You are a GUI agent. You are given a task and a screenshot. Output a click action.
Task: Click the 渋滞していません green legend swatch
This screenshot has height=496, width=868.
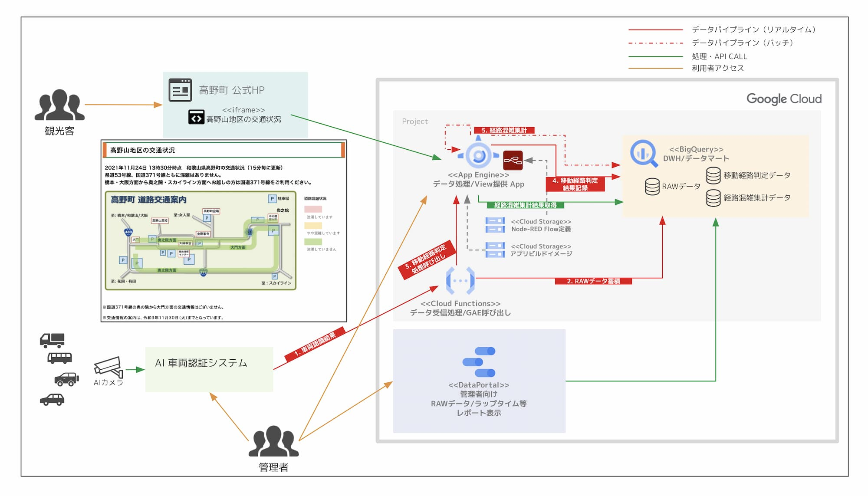pos(313,242)
